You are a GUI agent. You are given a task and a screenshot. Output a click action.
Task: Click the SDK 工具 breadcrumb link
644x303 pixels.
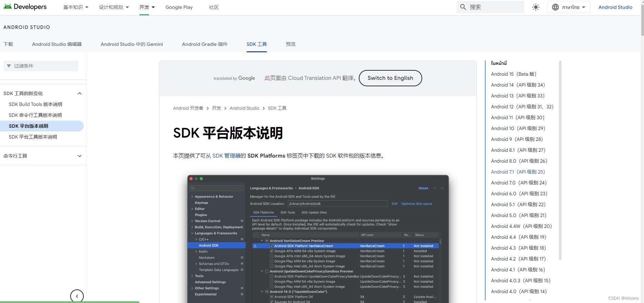277,108
